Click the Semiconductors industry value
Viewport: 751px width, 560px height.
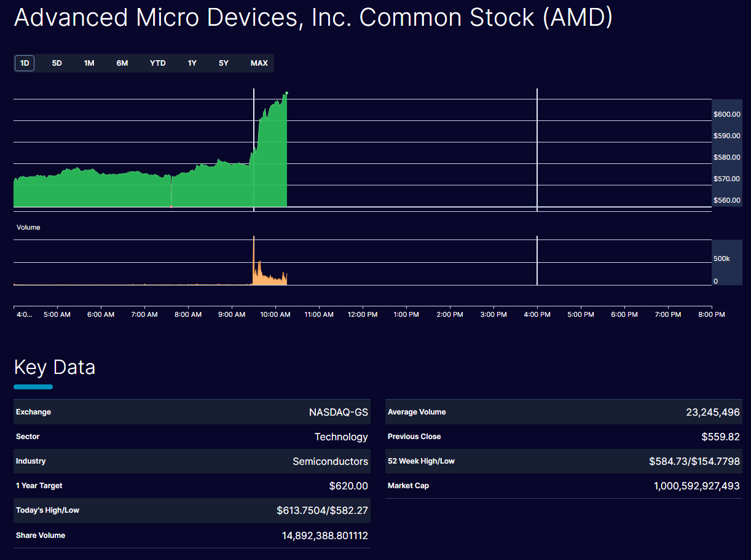tap(331, 462)
